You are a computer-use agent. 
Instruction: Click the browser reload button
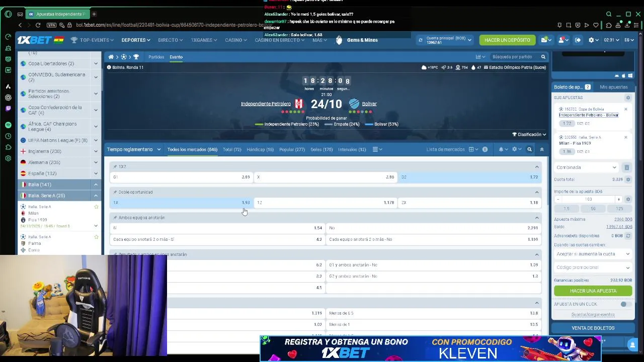[x=38, y=25]
